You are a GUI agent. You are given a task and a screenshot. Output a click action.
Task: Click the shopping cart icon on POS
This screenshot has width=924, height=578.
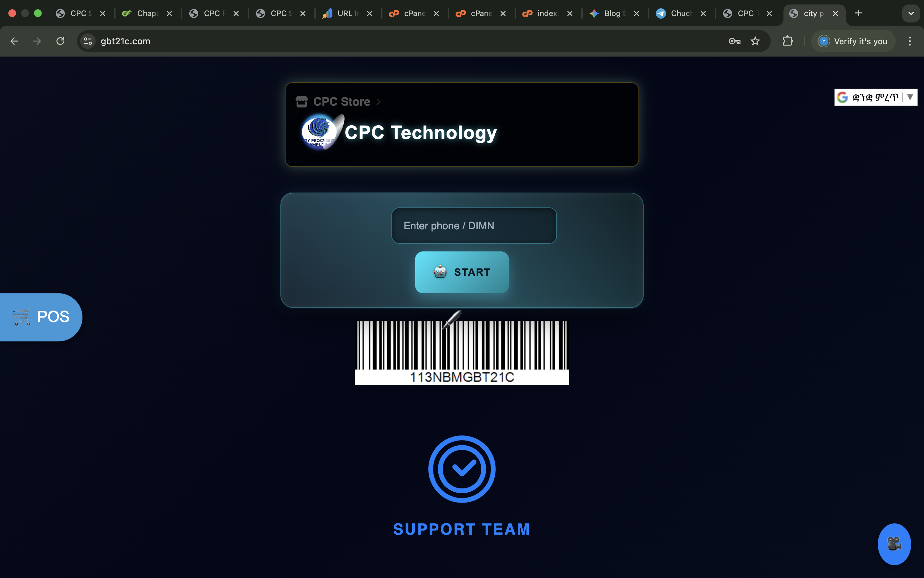[21, 317]
